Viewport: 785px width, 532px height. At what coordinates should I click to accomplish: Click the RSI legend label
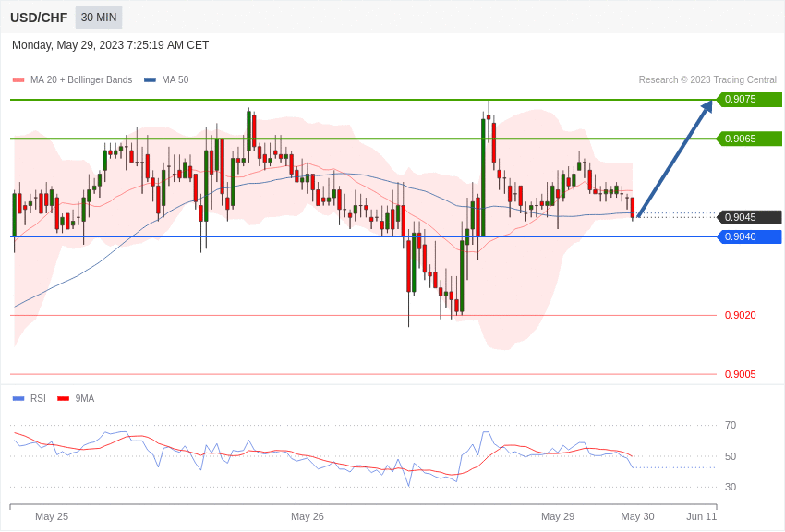tap(38, 398)
